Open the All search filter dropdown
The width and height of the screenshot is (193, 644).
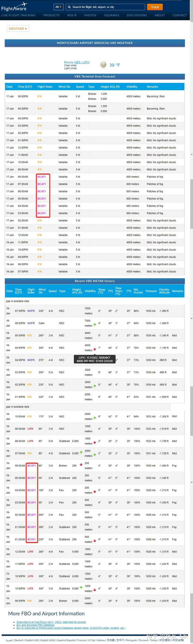(x=58, y=7)
